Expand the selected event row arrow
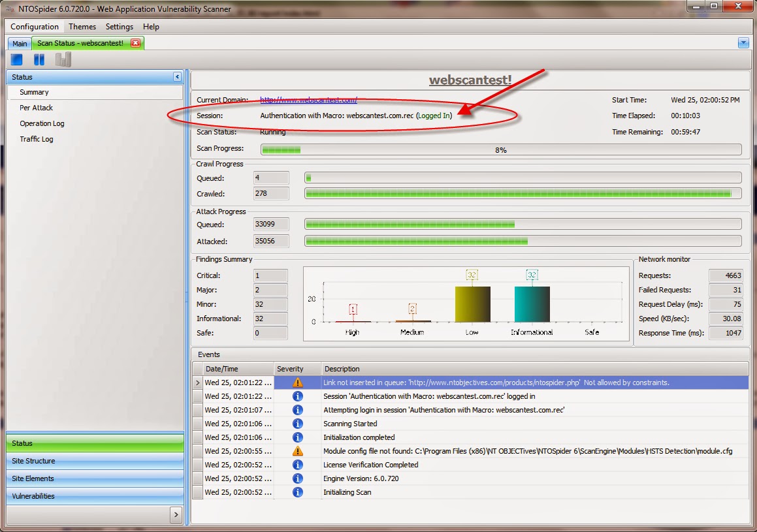 tap(197, 383)
